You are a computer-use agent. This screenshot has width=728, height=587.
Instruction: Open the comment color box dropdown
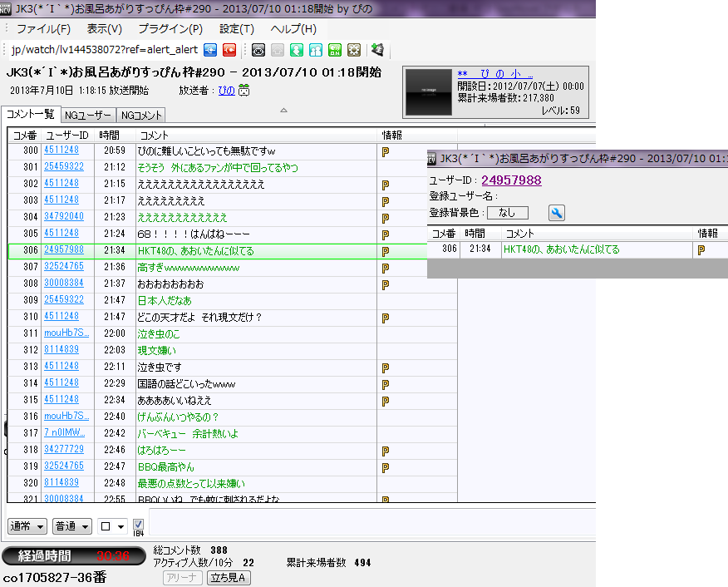111,526
